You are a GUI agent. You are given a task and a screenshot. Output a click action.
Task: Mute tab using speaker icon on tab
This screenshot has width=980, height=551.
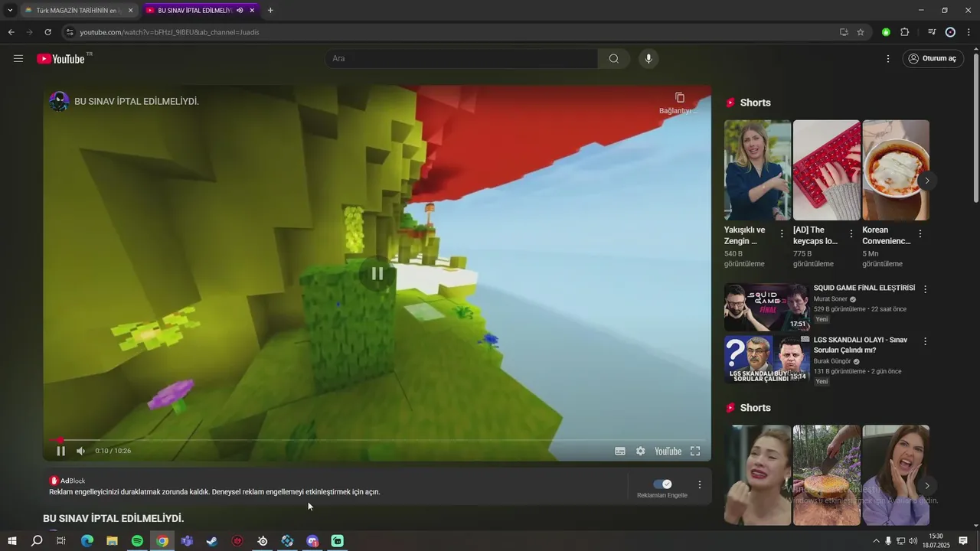click(x=240, y=11)
